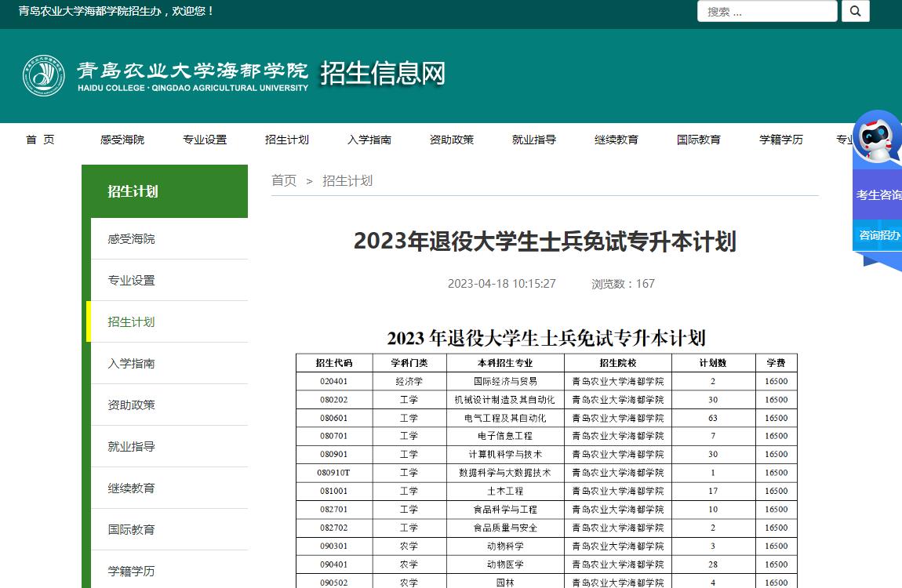Click table cell 土木工程

[505, 491]
